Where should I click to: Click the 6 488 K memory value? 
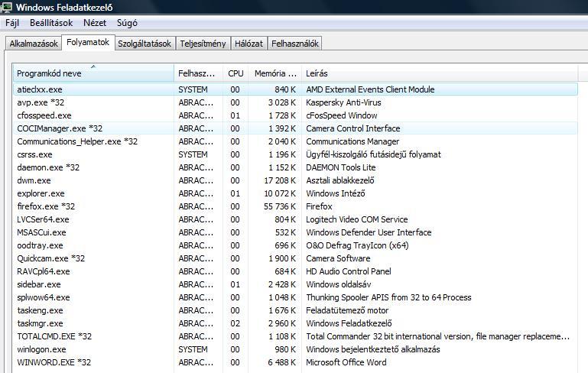pyautogui.click(x=281, y=362)
